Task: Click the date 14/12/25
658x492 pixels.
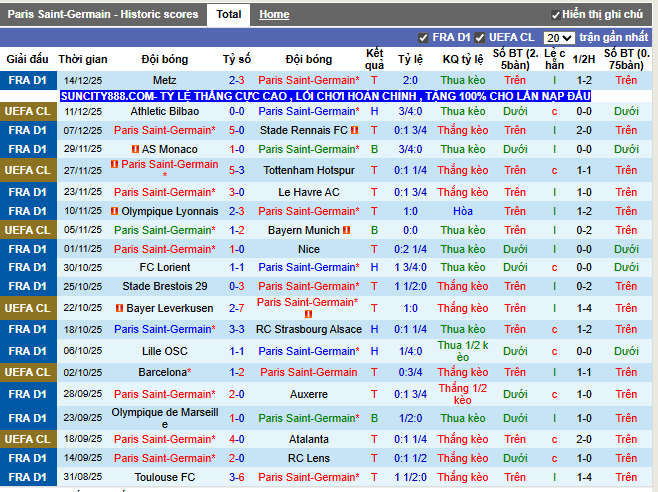Action: tap(83, 81)
